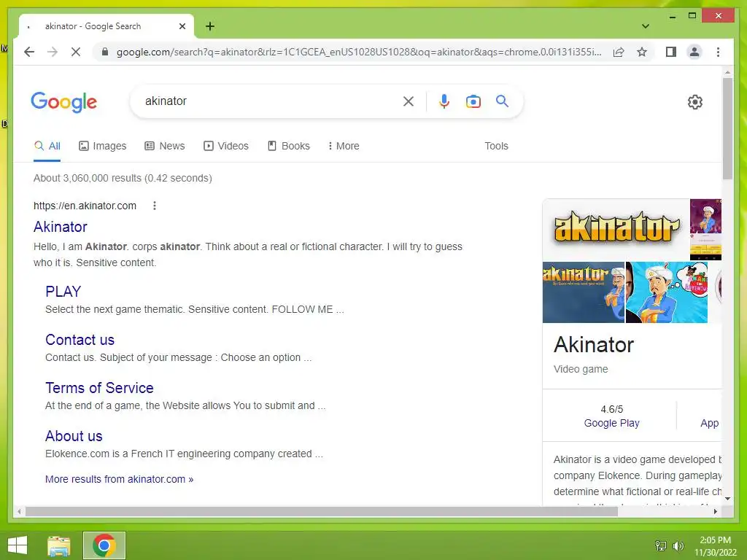This screenshot has height=560, width=747.
Task: Open the Windows Start menu
Action: pyautogui.click(x=18, y=545)
